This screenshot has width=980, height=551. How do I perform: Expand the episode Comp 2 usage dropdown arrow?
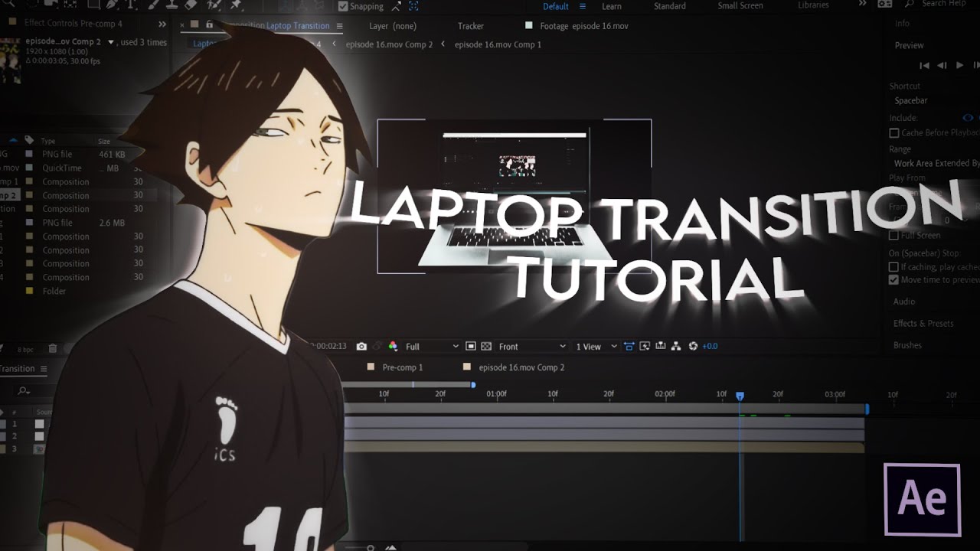[x=111, y=43]
